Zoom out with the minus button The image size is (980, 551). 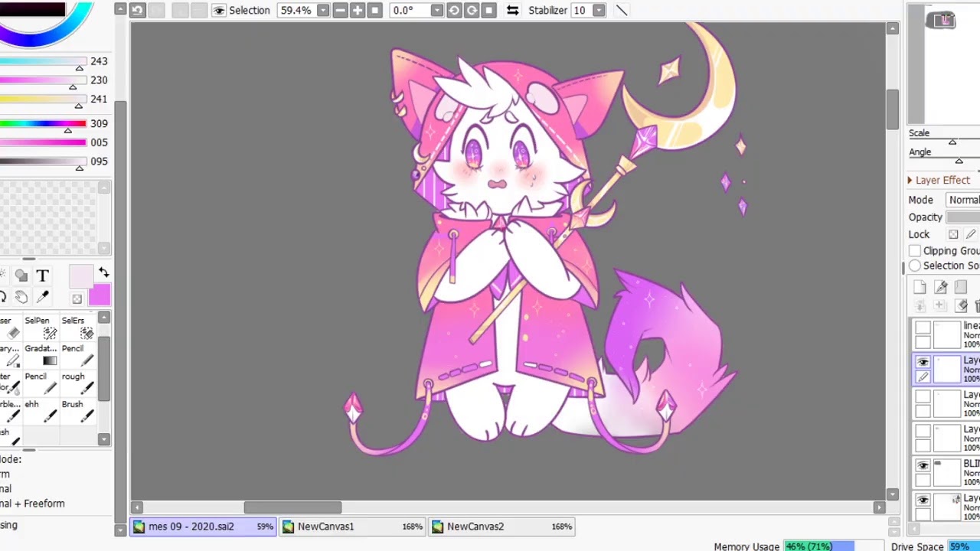click(x=340, y=10)
